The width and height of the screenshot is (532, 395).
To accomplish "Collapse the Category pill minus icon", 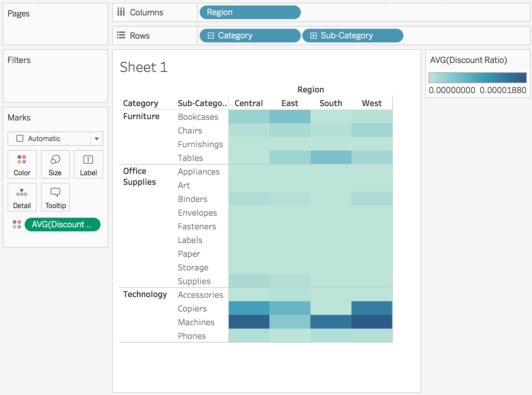I will pos(211,36).
